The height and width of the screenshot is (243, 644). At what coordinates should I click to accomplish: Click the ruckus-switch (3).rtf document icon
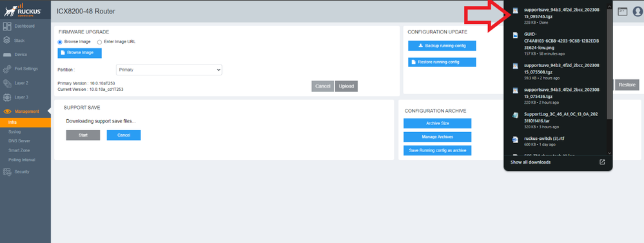[515, 140]
